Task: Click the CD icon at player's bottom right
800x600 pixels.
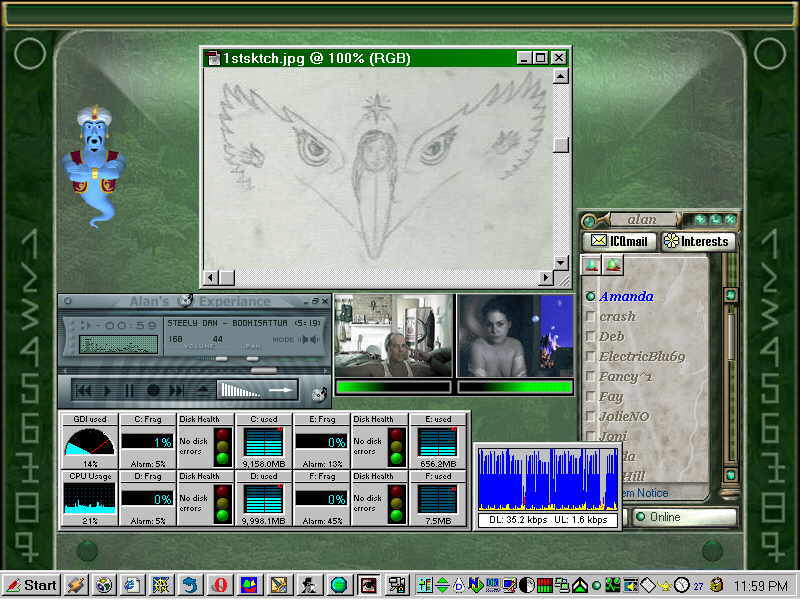Action: tap(318, 393)
